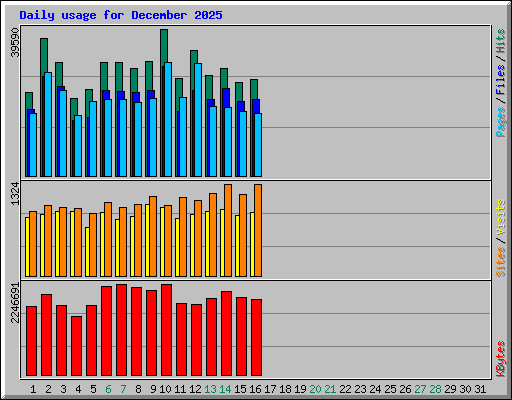Viewport: 512px width, 400px height.
Task: Select the Visits legend label
Action: pos(501,217)
